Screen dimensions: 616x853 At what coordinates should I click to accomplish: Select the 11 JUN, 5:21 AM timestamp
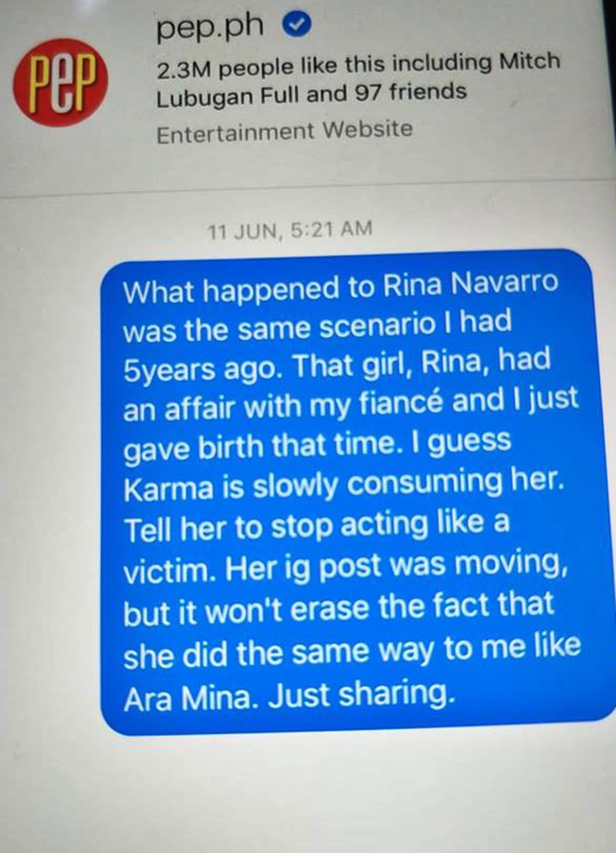tap(290, 230)
